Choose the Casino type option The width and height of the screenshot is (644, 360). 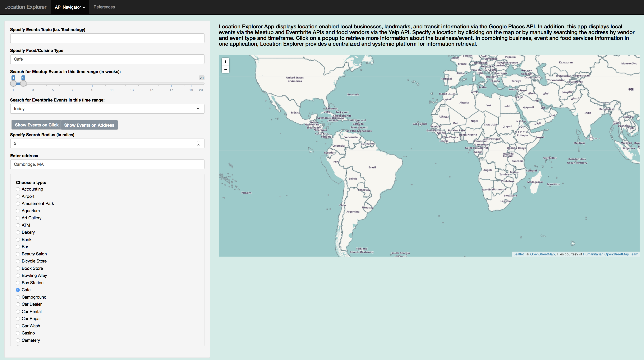[18, 333]
